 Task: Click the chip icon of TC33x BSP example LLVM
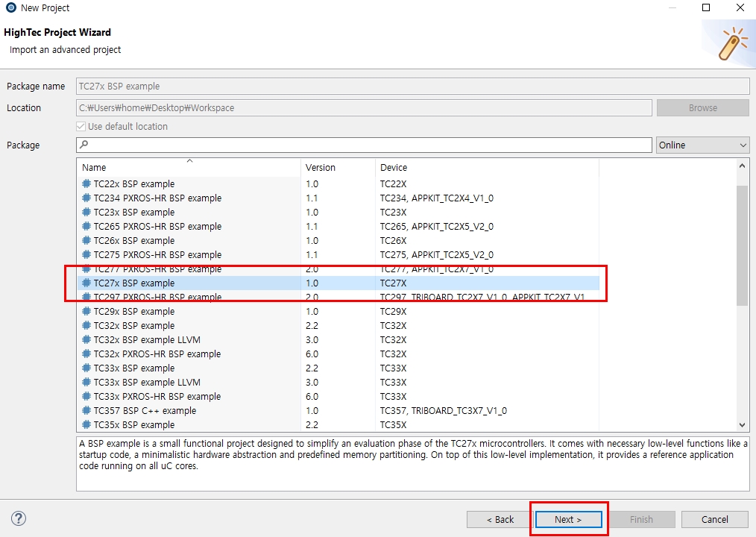tap(86, 382)
